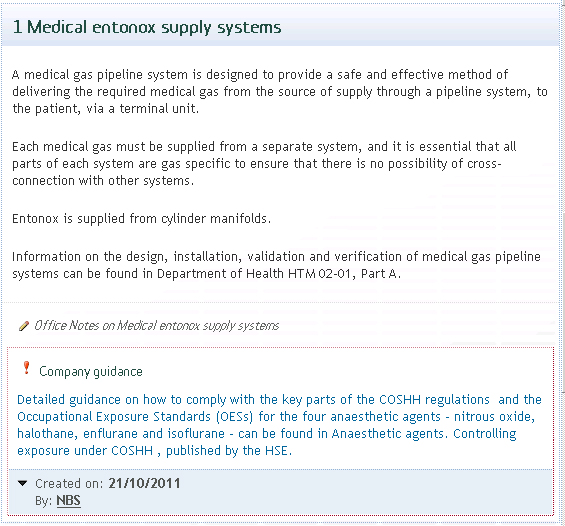Click the paragraph starting 'Each medical gas must'

click(264, 164)
